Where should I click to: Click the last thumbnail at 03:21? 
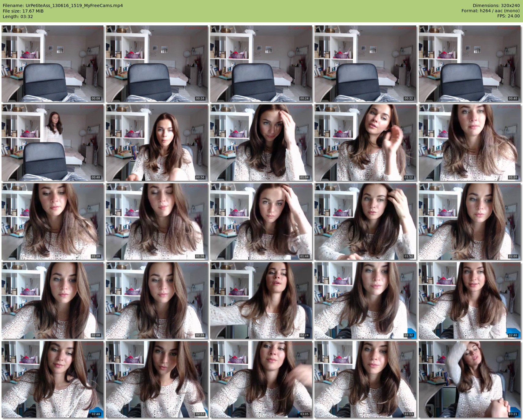tap(469, 379)
